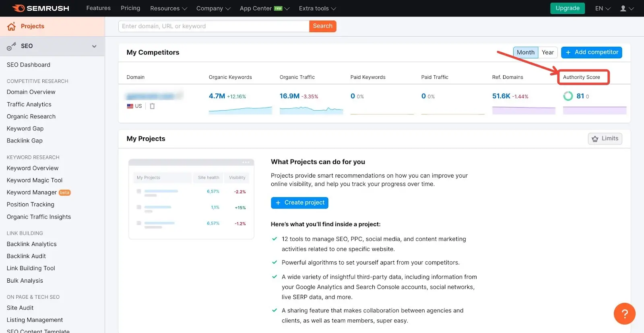Click the Paid Keywords column header
The height and width of the screenshot is (333, 644).
368,77
